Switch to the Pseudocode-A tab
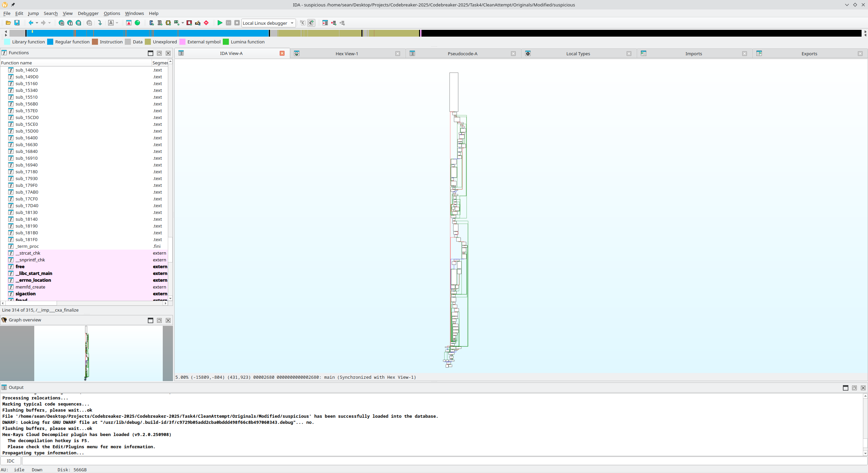868x473 pixels. pos(462,54)
